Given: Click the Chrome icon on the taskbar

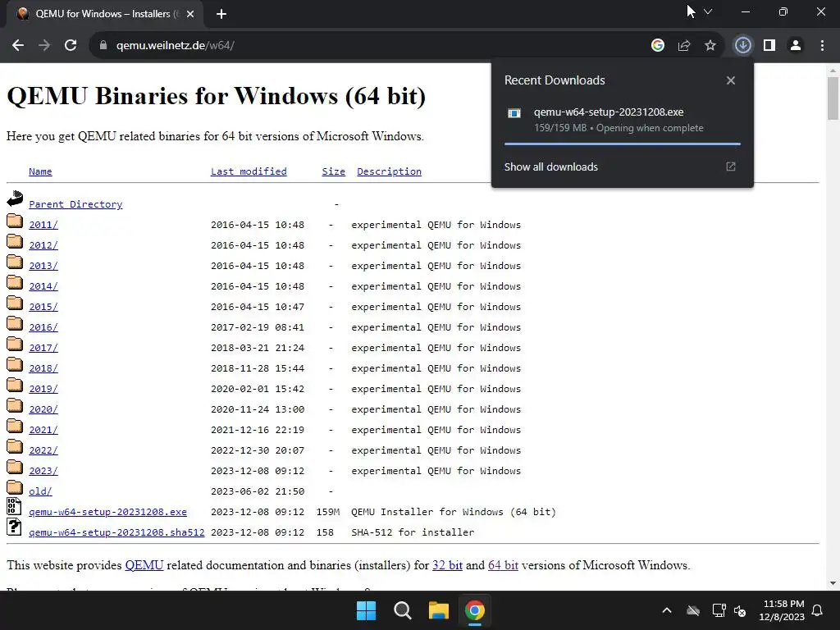Looking at the screenshot, I should 475,610.
